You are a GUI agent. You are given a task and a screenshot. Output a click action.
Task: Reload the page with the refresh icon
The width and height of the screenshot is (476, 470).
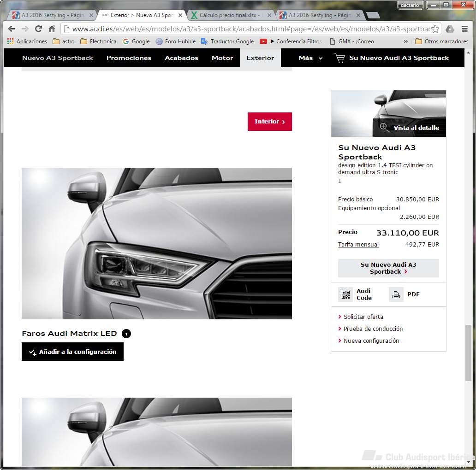38,29
